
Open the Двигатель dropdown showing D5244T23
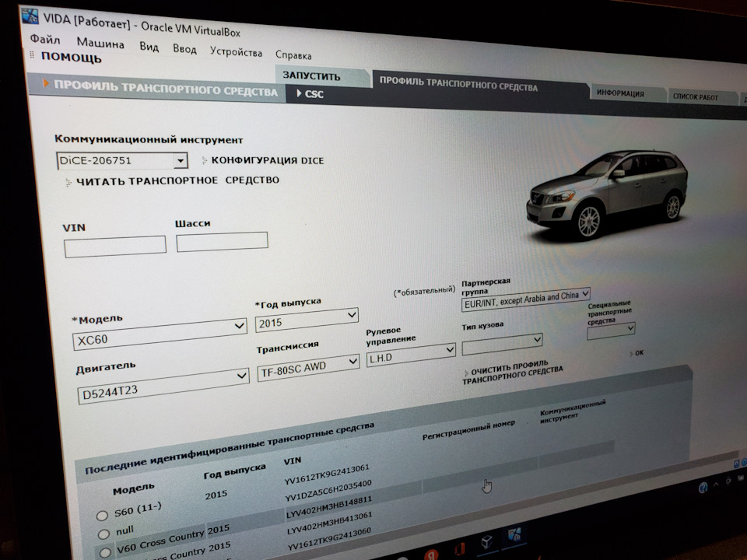163,387
